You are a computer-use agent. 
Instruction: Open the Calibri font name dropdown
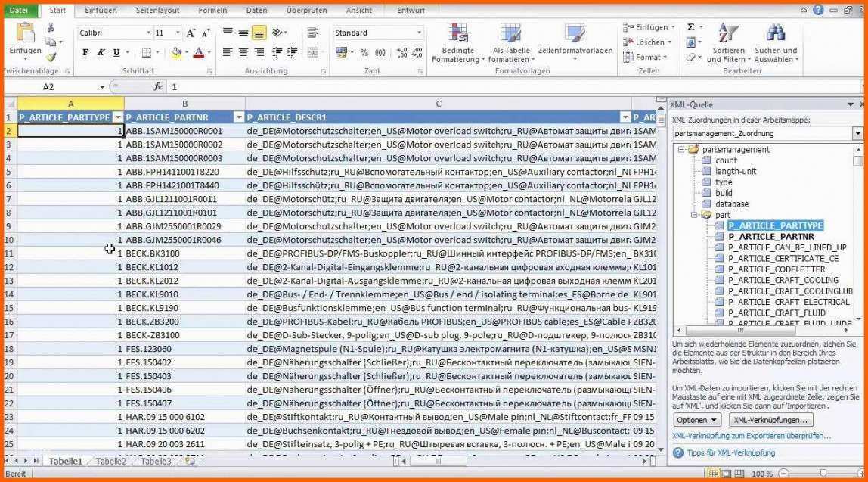pos(148,33)
